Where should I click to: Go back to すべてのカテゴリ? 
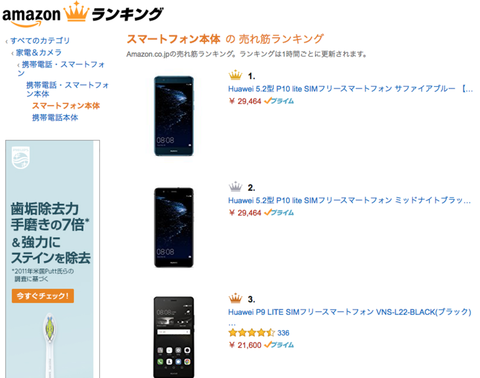40,41
